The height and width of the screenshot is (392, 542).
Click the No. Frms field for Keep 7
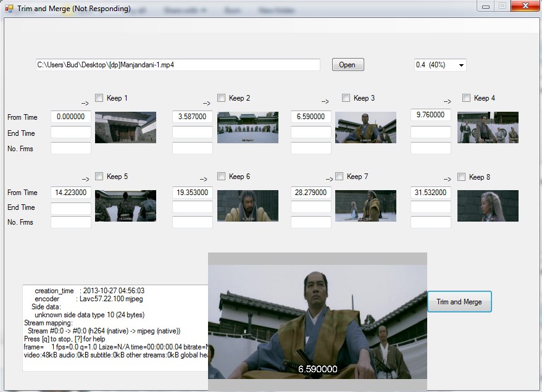(311, 222)
